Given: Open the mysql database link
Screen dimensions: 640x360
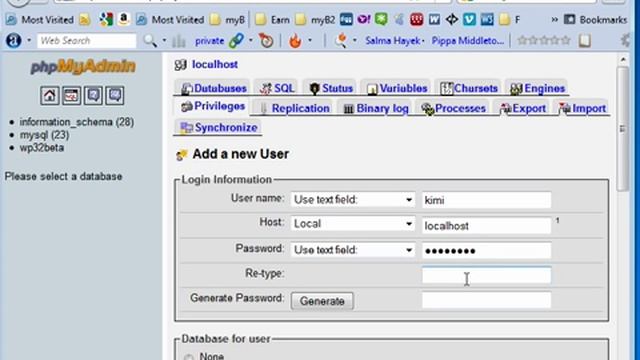Looking at the screenshot, I should pyautogui.click(x=44, y=135).
